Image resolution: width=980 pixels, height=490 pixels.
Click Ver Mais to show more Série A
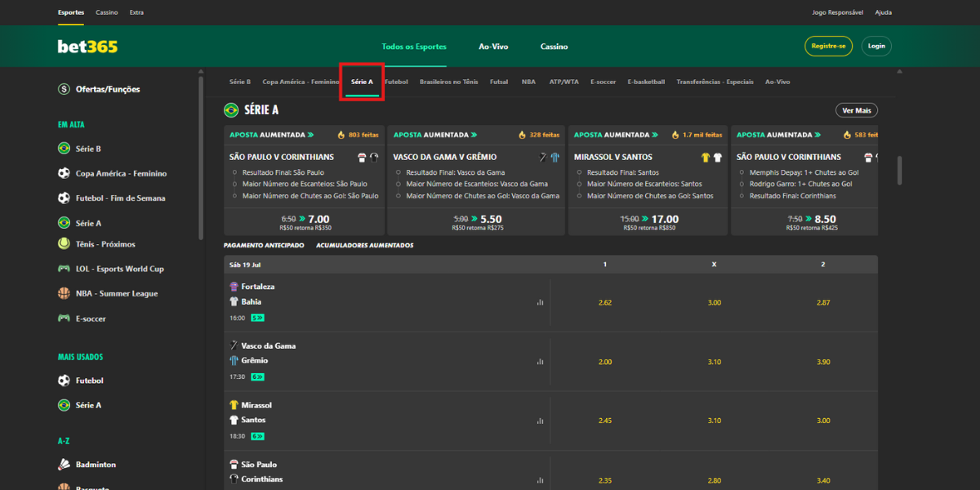coord(856,110)
